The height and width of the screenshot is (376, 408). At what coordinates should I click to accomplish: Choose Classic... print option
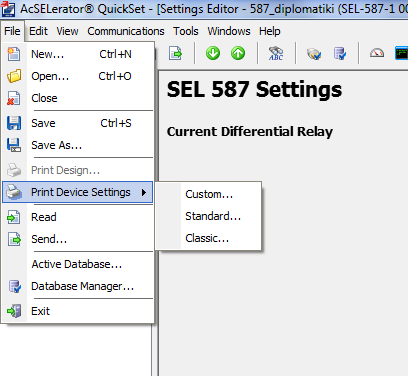pos(207,238)
